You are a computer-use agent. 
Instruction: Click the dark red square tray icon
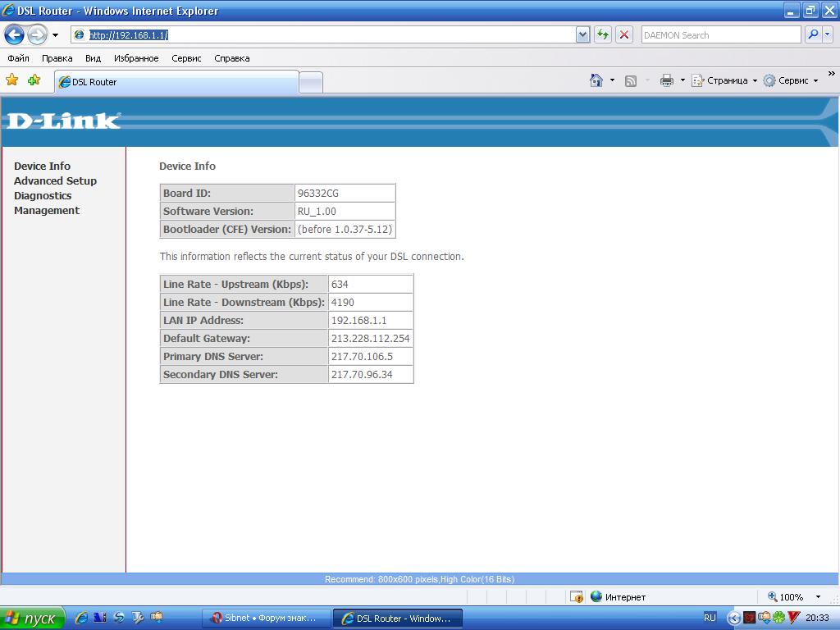[749, 619]
